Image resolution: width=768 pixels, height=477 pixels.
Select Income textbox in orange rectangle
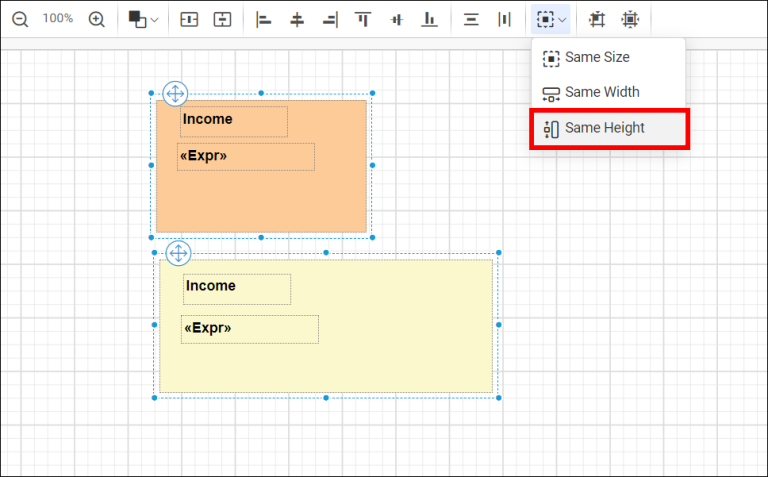click(x=234, y=121)
